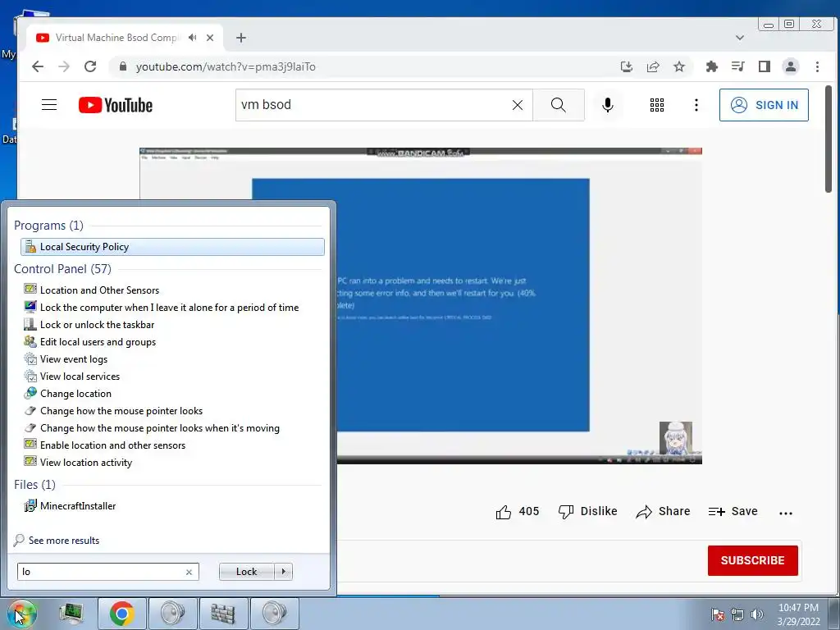The width and height of the screenshot is (840, 630).
Task: Click the YouTube video player
Action: (421, 305)
